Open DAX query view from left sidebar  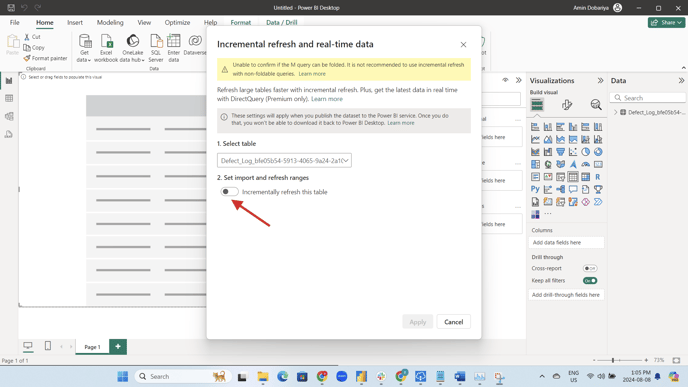click(9, 134)
